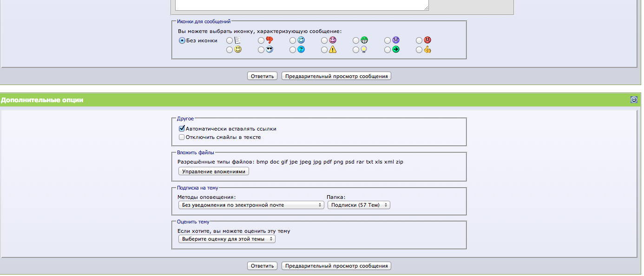Select the 'Без иконки' radio button
644x276 pixels.
pyautogui.click(x=182, y=40)
